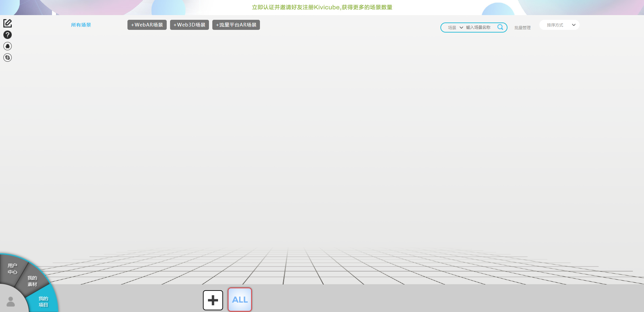
Task: Expand the chevron beside 排序方式
Action: click(574, 25)
